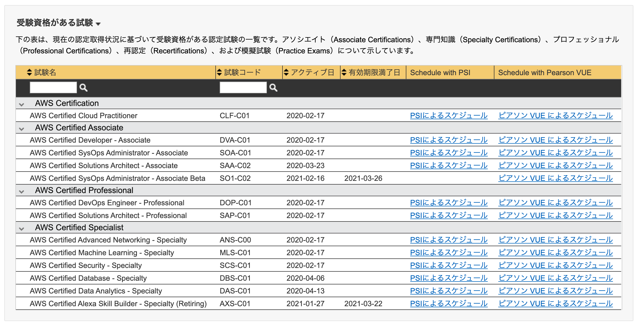Click the magnifier icon beside exam code filter
The image size is (644, 324).
point(273,87)
